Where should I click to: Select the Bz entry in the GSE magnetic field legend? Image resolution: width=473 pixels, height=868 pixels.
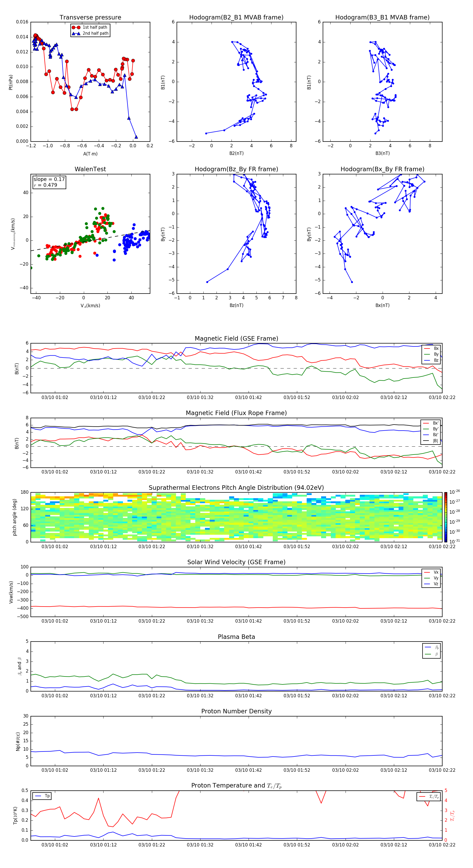431,360
